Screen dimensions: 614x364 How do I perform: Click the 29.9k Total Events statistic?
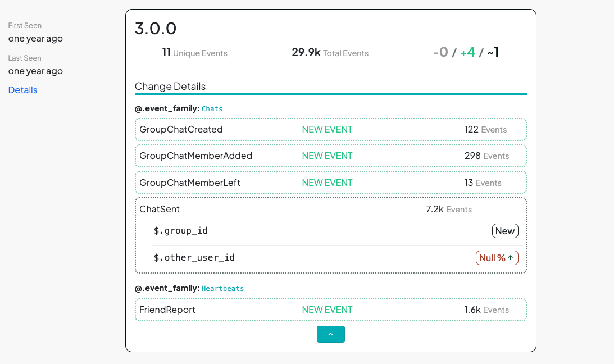pos(330,53)
